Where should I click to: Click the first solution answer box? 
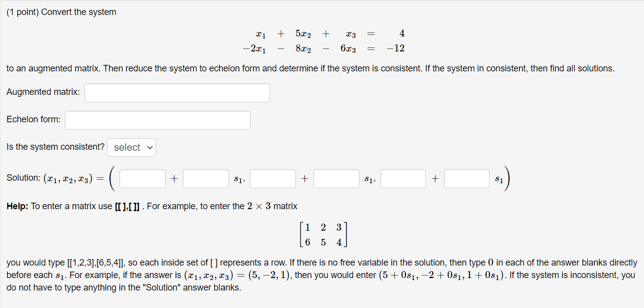coord(142,178)
